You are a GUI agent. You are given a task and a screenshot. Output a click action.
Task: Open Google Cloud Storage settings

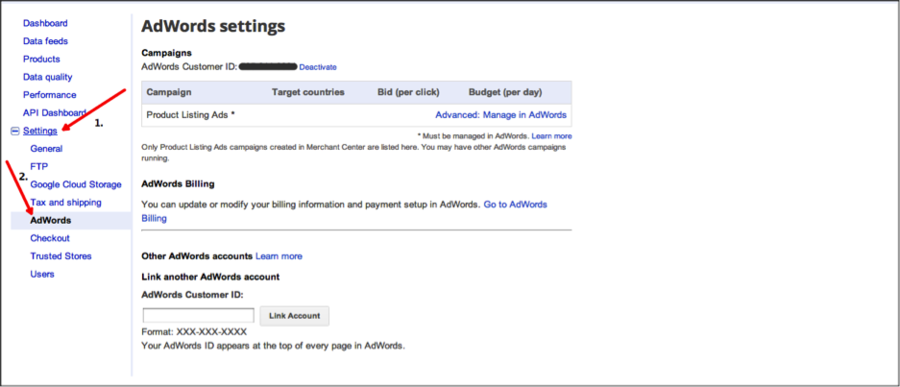pyautogui.click(x=76, y=184)
